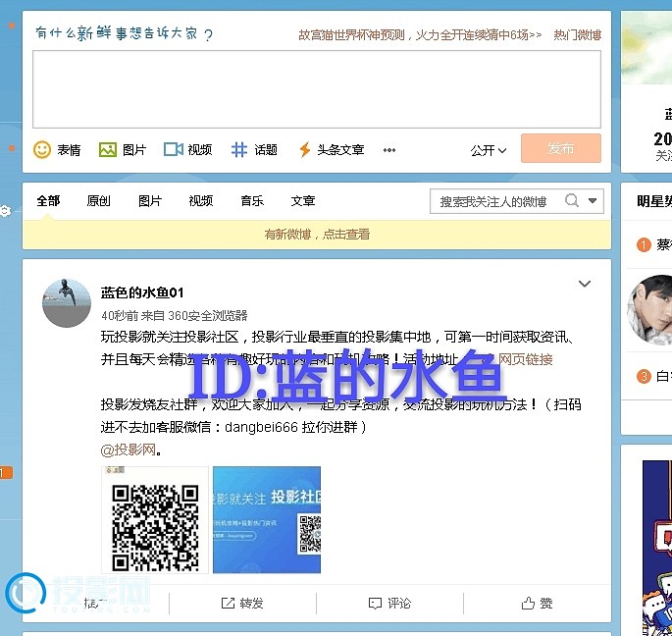Open 头条文章 lightning bolt icon
This screenshot has width=672, height=636.
[x=305, y=149]
